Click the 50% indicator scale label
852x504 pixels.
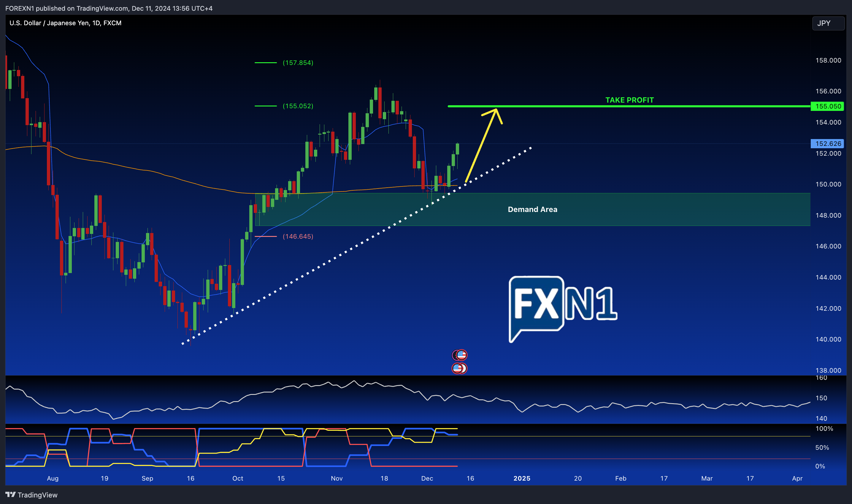coord(822,448)
